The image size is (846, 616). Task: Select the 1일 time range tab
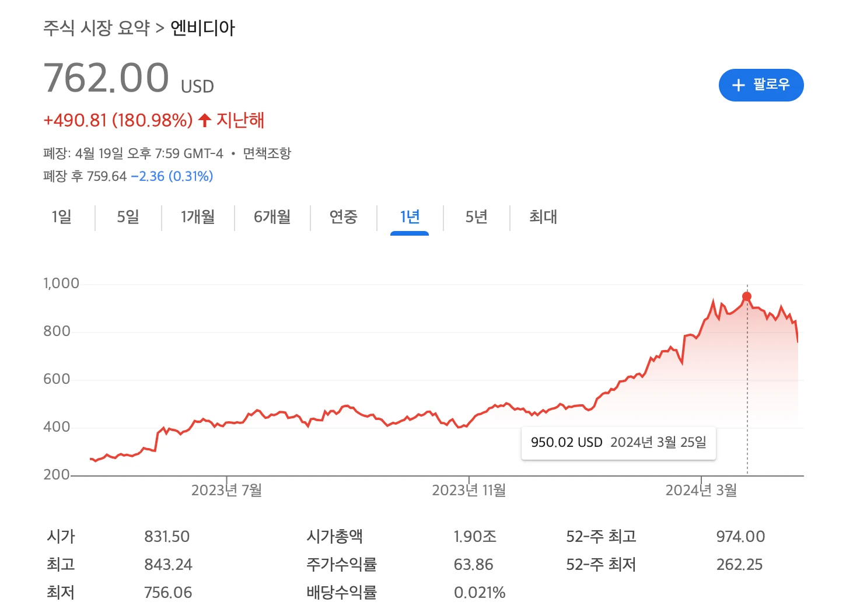(62, 217)
